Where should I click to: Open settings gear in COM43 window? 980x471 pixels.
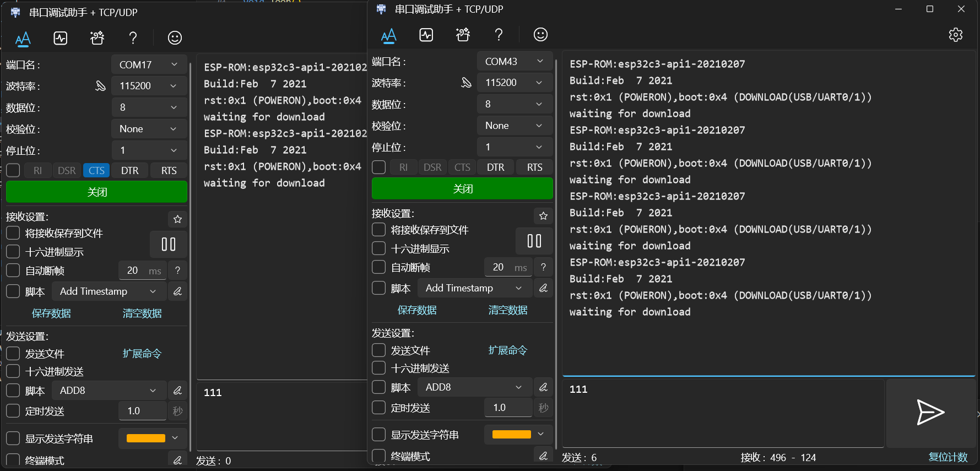click(x=955, y=35)
